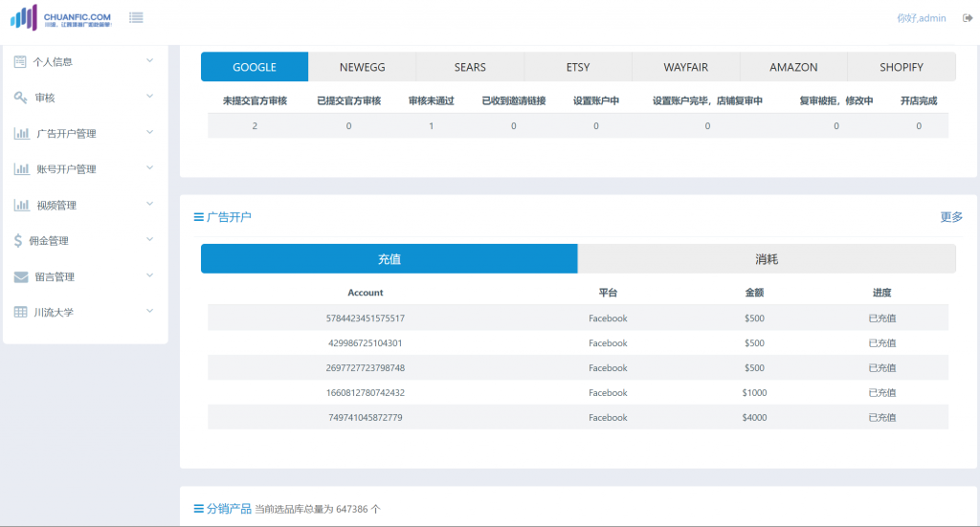Click the 佣金管理 dollar icon
This screenshot has width=980, height=527.
[x=18, y=240]
